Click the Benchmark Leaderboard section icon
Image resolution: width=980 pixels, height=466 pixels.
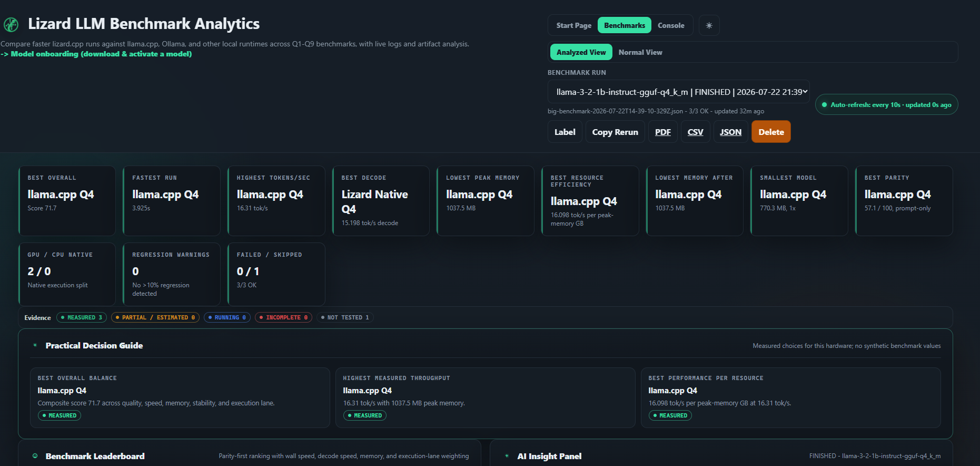pyautogui.click(x=35, y=456)
